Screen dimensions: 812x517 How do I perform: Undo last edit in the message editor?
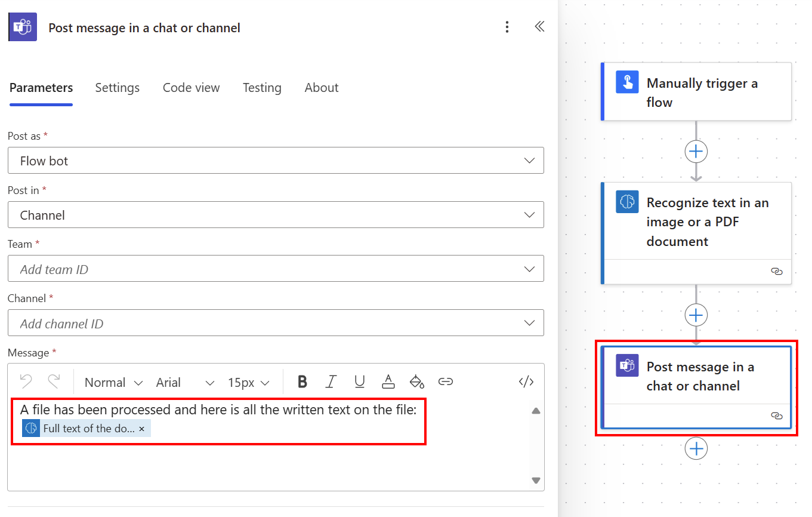point(24,381)
